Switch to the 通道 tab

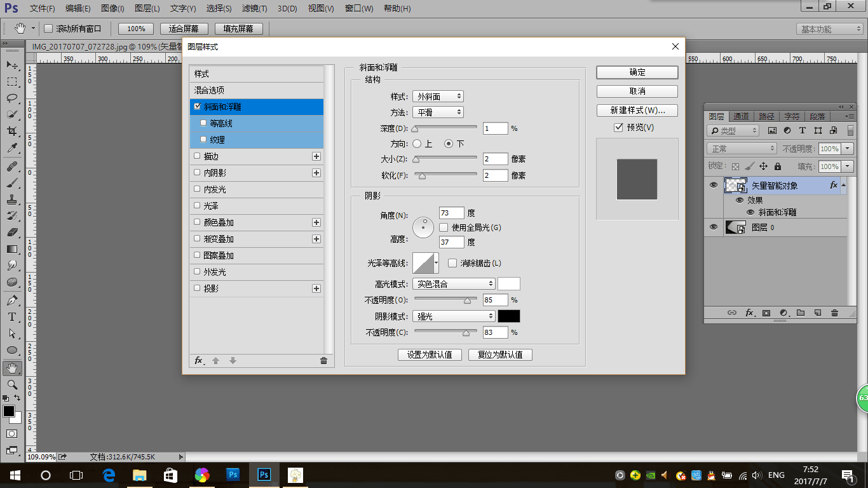point(741,116)
